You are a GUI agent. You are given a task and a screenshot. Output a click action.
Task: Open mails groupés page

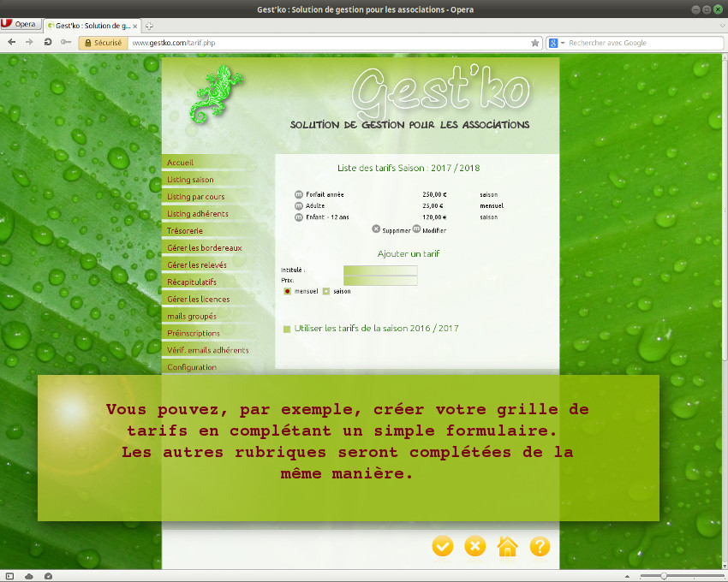coord(192,316)
